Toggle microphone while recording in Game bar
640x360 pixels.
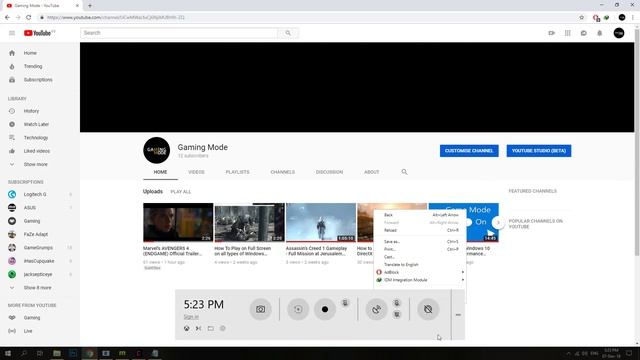[x=345, y=303]
